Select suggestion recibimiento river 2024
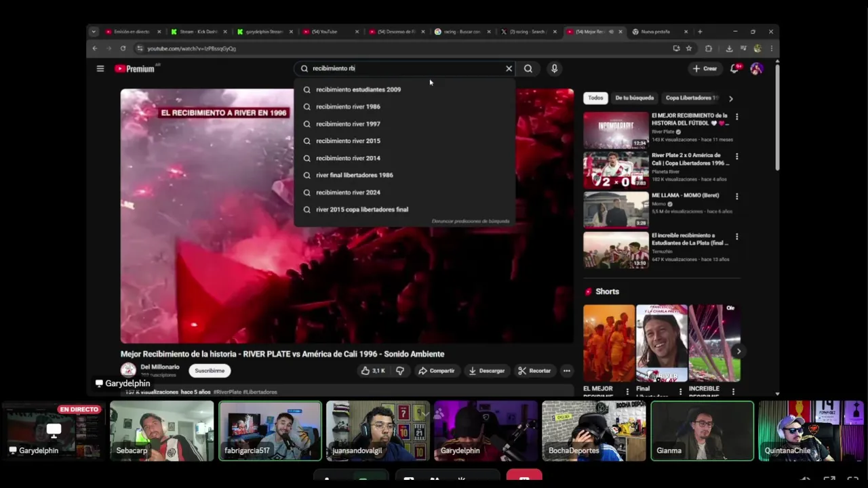This screenshot has width=868, height=488. pyautogui.click(x=404, y=192)
